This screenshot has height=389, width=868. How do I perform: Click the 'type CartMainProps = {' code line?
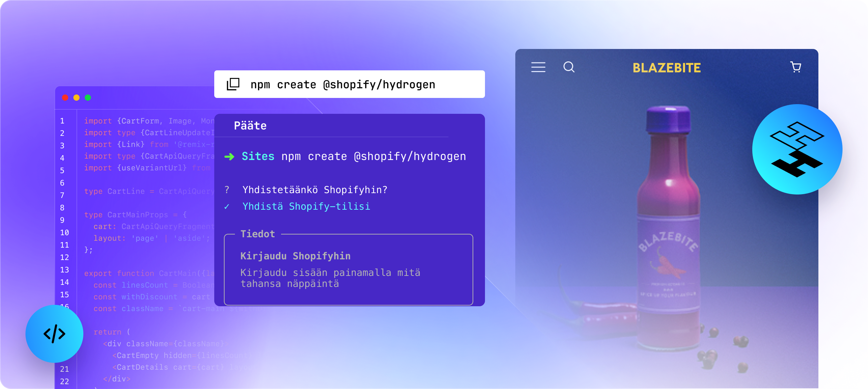[x=135, y=215]
